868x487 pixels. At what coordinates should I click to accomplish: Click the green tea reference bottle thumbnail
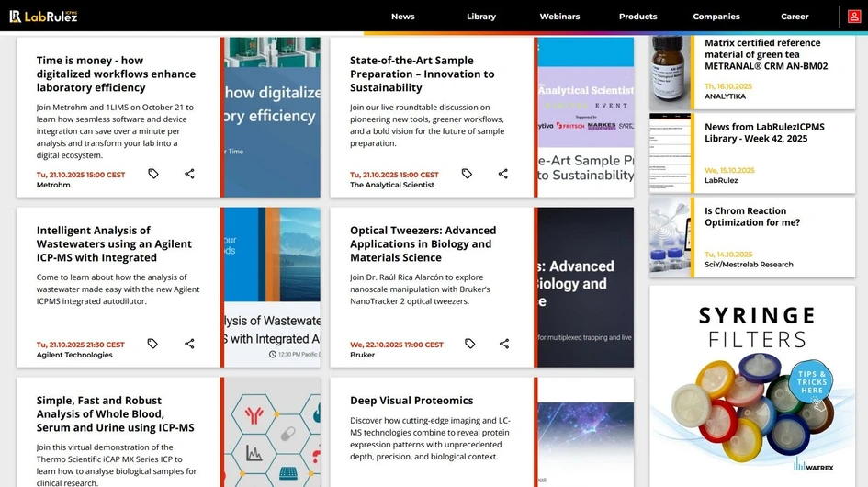[670, 73]
